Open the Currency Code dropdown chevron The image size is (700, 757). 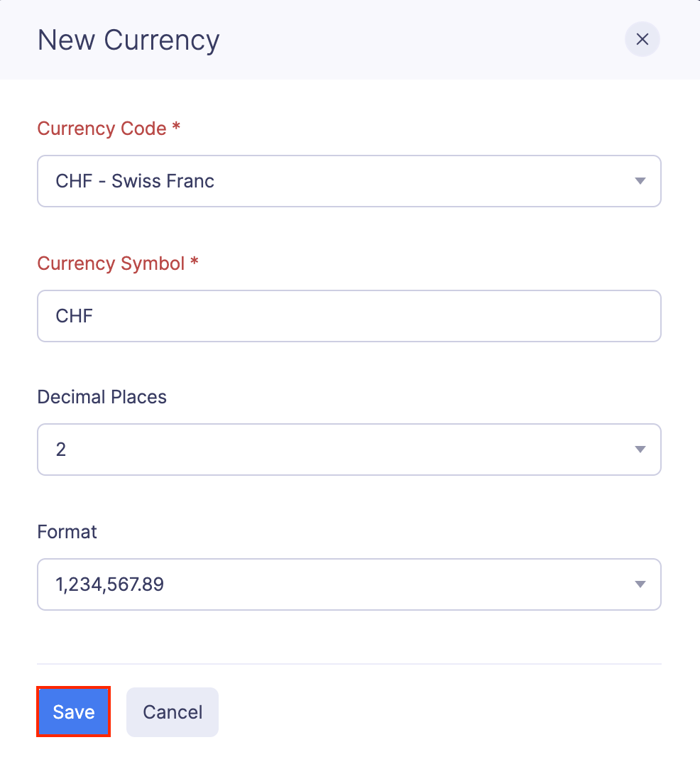coord(640,181)
